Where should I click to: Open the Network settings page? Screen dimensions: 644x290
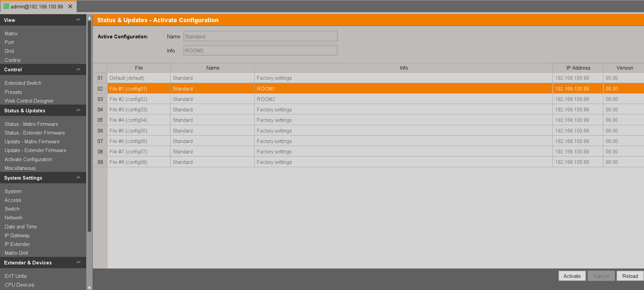13,218
